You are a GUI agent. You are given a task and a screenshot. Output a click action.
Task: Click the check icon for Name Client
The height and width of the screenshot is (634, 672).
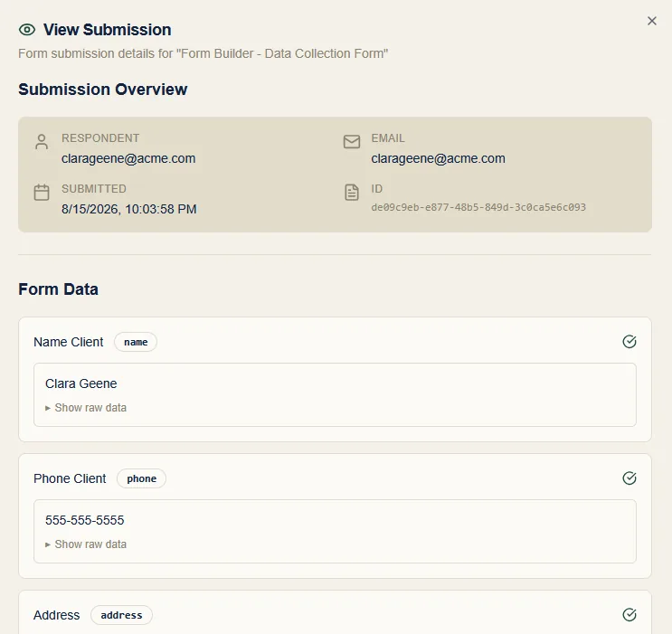pyautogui.click(x=629, y=342)
